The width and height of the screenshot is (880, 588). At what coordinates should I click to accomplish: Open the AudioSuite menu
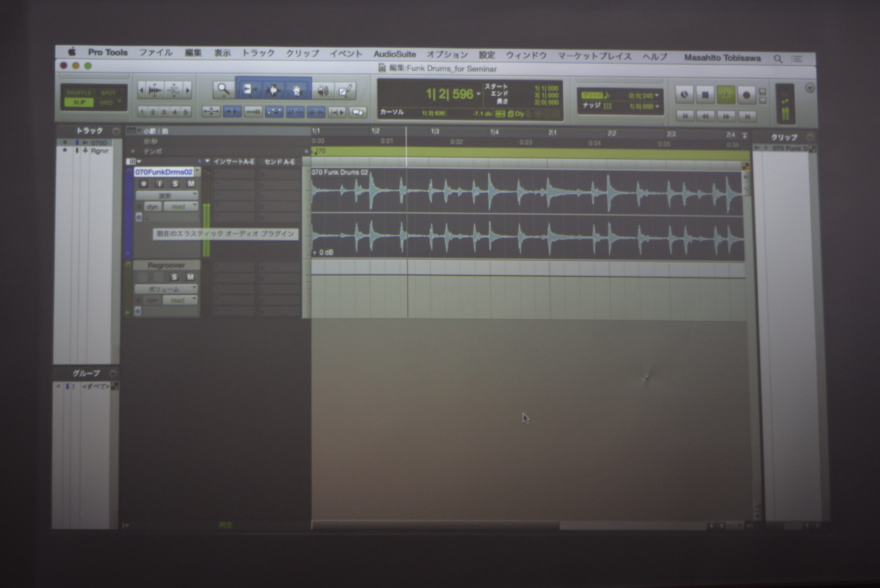(395, 54)
